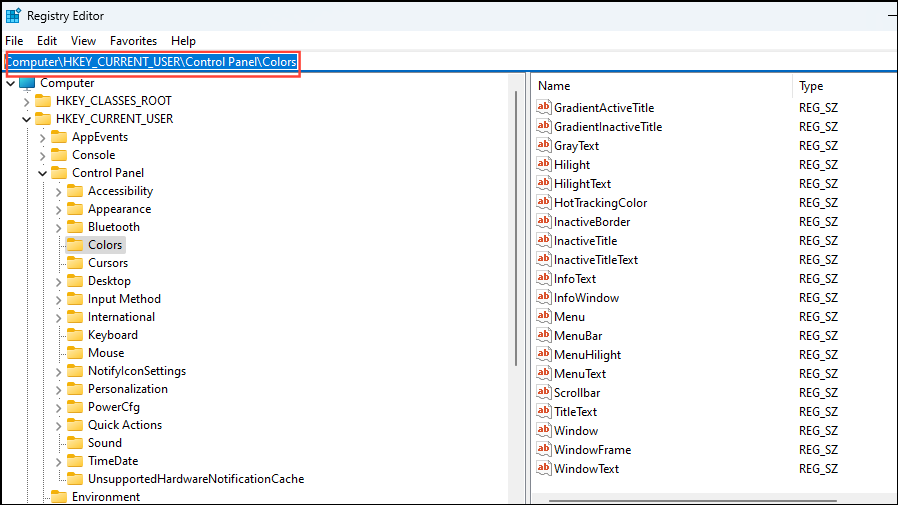The width and height of the screenshot is (898, 505).
Task: Expand the TimeDate key
Action: [x=58, y=462]
